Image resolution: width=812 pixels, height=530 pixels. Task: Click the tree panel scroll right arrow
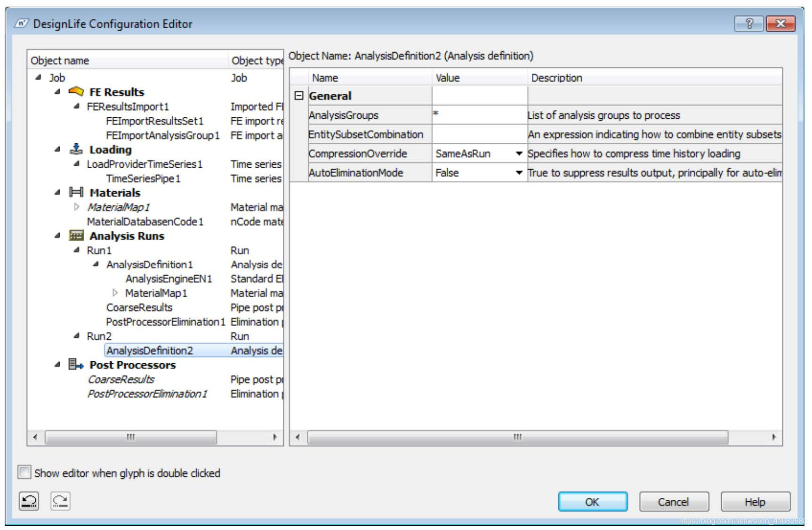275,437
